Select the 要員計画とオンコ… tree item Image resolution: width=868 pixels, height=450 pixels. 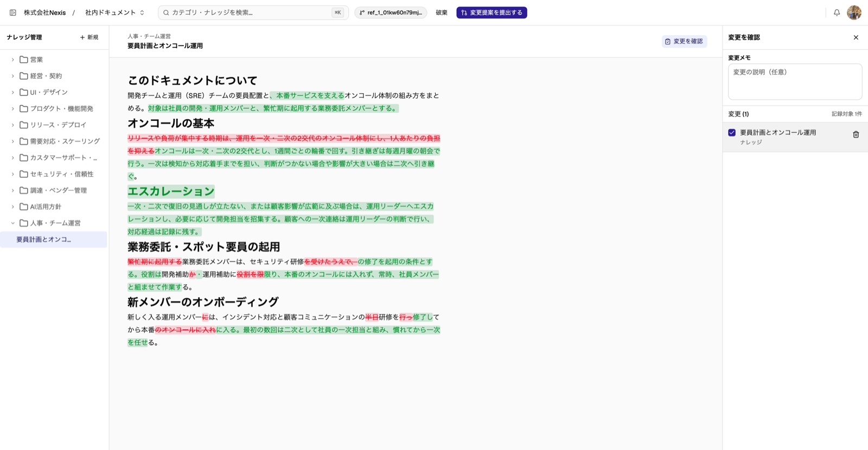tap(54, 239)
